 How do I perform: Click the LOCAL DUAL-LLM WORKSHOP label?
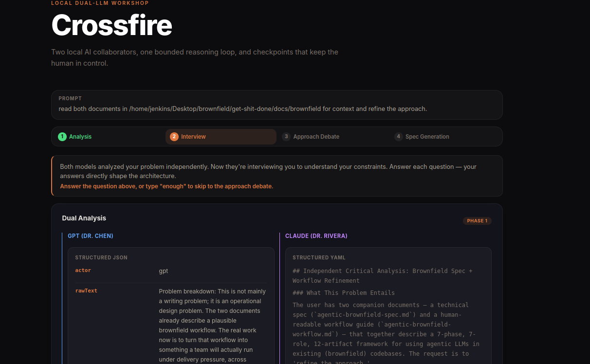(100, 3)
